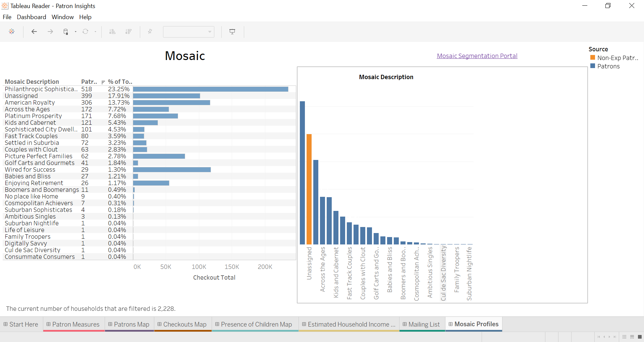Viewport: 644px width, 342px height.
Task: Select the American Royalty row label
Action: pyautogui.click(x=30, y=103)
